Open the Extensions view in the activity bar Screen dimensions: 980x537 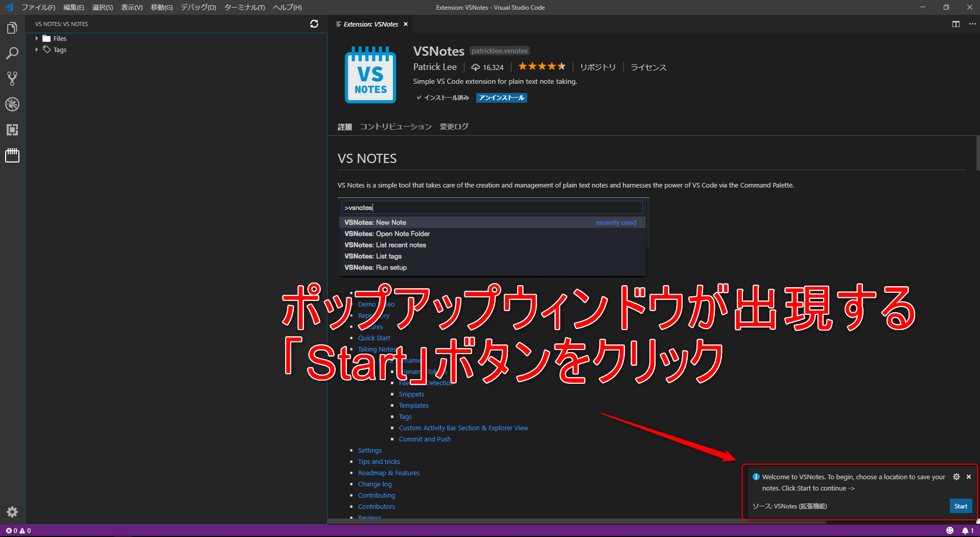click(x=12, y=130)
